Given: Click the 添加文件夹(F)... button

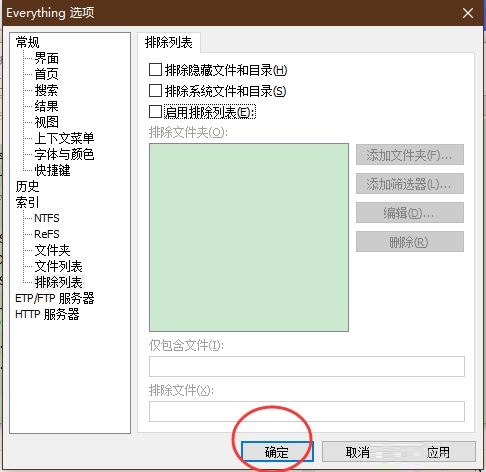Looking at the screenshot, I should point(410,155).
